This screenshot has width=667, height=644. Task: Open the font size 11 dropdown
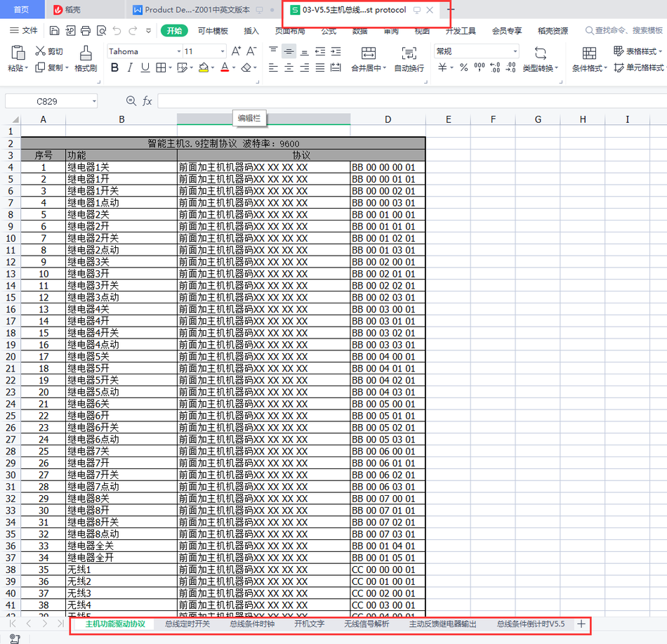coord(223,51)
